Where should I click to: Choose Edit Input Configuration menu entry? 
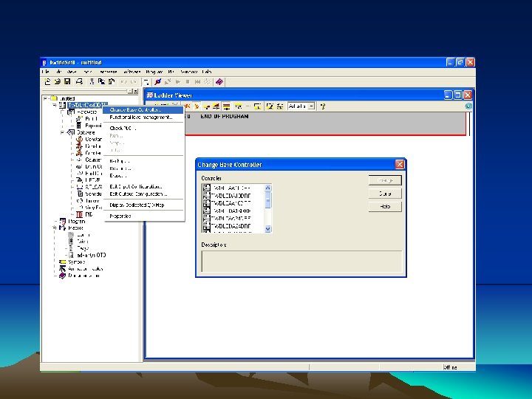143,187
